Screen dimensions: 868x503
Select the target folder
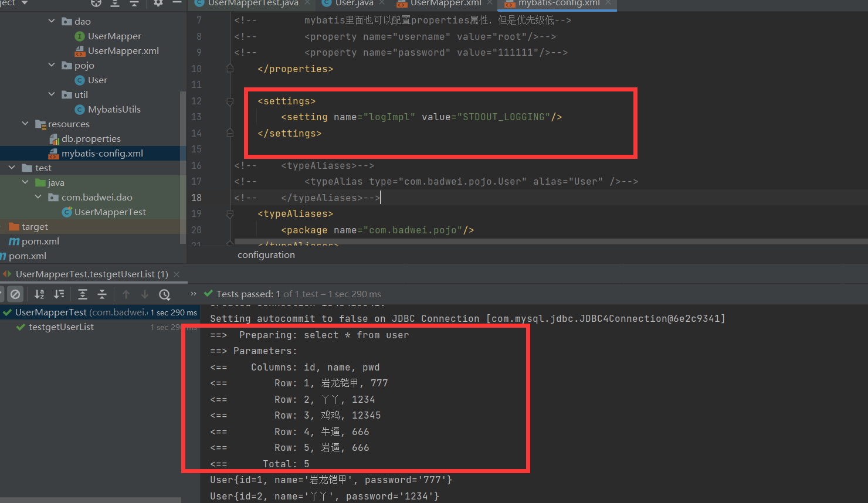coord(35,227)
